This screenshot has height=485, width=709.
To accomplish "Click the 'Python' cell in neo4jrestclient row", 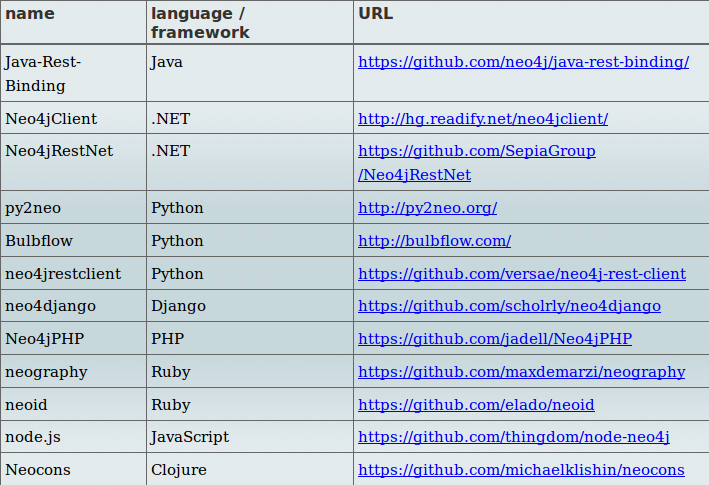I will pos(250,273).
